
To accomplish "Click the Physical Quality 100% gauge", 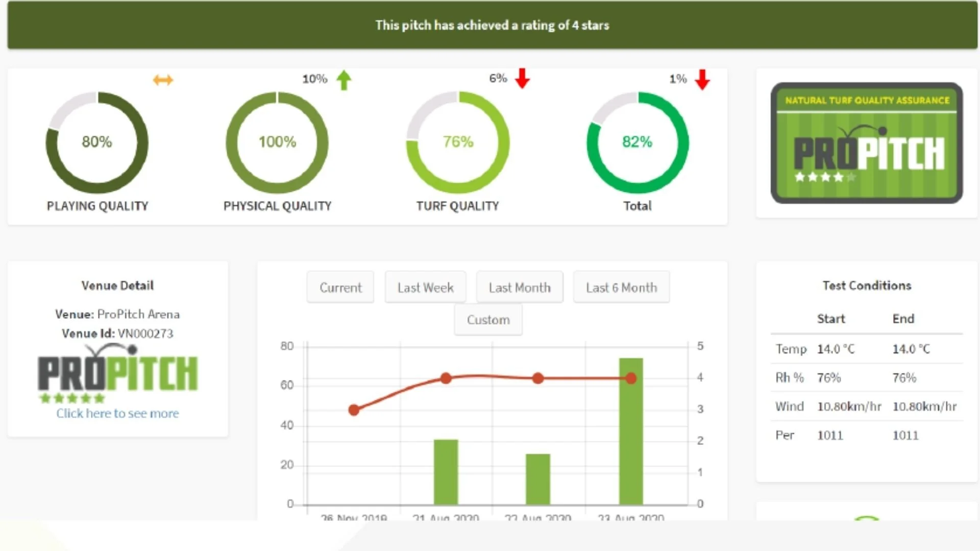I will 277,142.
